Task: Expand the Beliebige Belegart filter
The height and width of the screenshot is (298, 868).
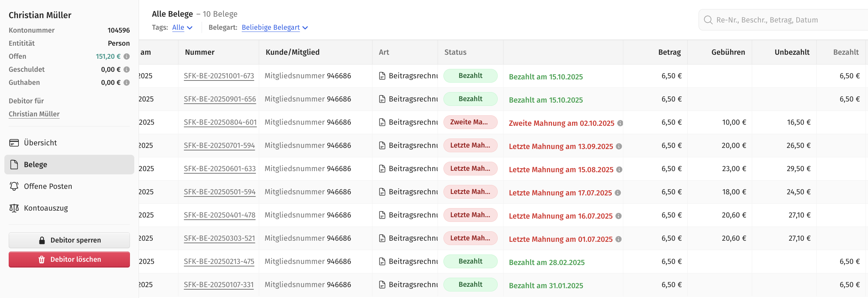Action: coord(274,28)
